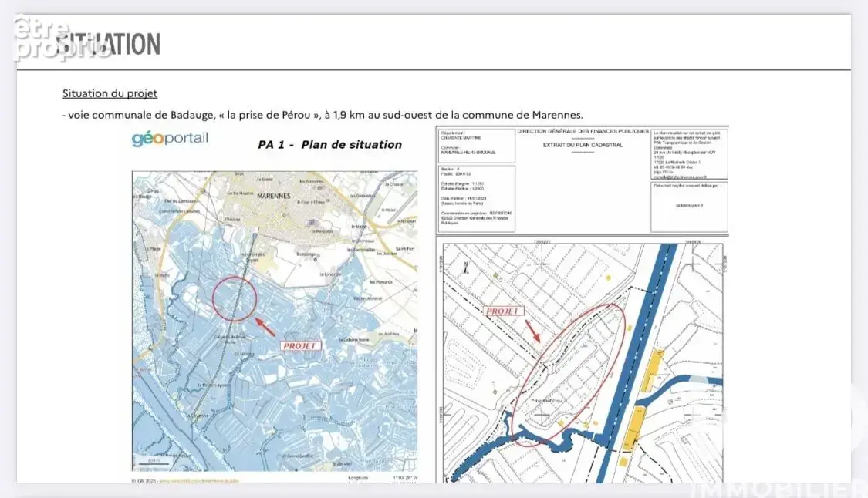Click the IGN copyright line under the left map
Viewport: 868px width, 498px height.
click(186, 481)
